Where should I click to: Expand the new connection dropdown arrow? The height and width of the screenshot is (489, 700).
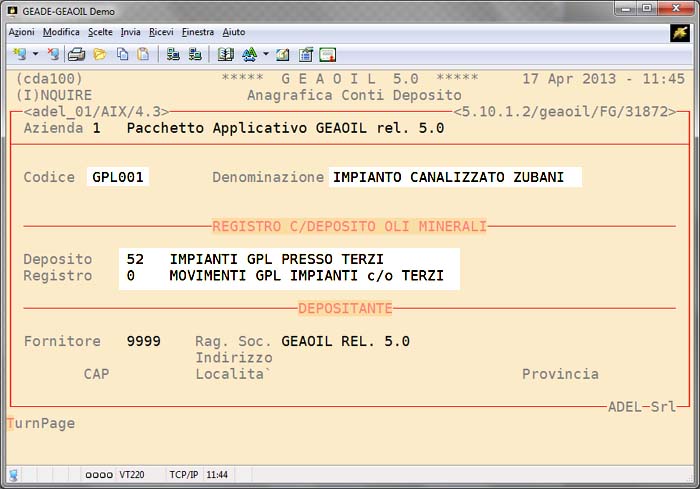click(35, 54)
